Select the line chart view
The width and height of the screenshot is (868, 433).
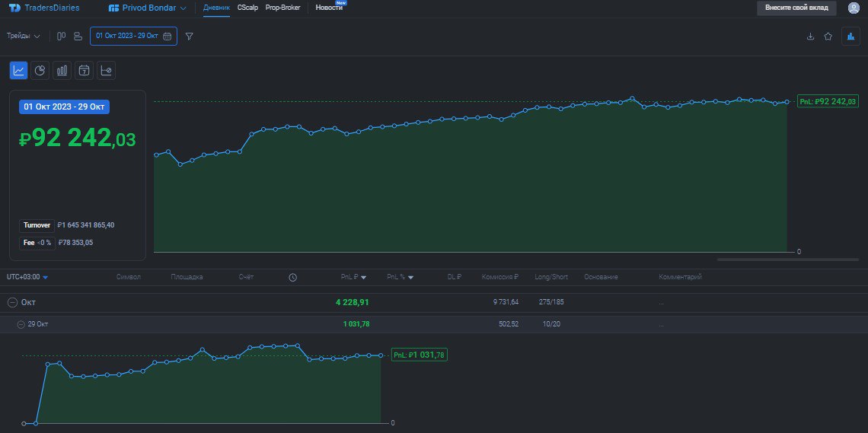19,70
